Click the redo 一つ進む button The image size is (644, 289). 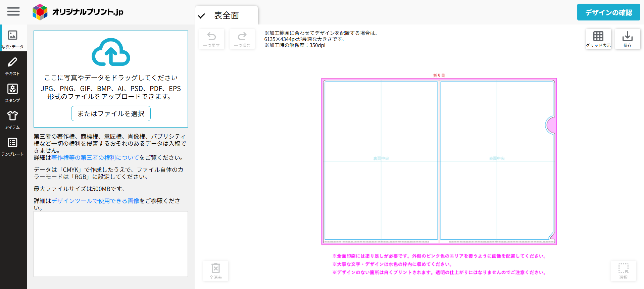coord(242,39)
